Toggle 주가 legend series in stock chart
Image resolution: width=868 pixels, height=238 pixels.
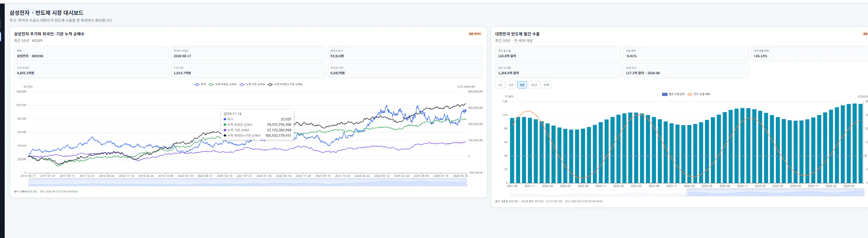pos(200,84)
